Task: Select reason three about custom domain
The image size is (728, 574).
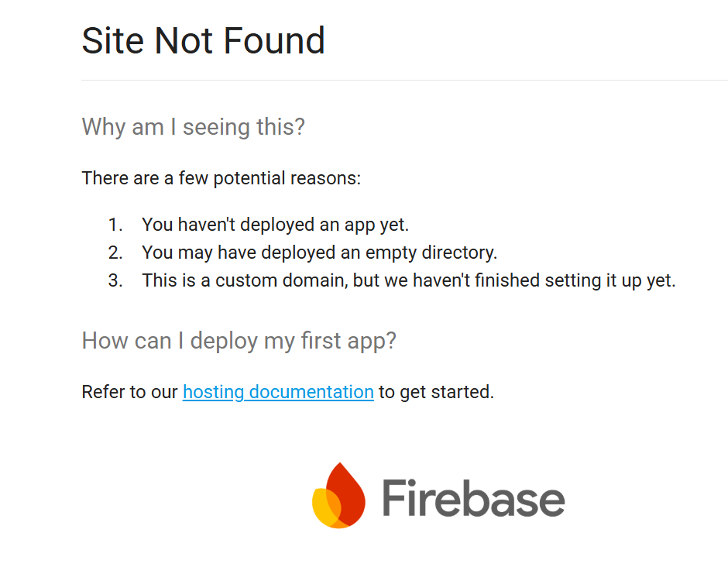Action: coord(409,280)
